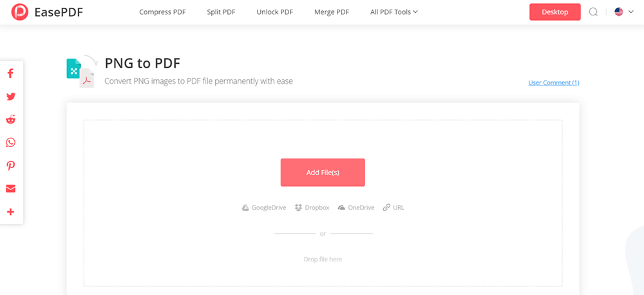Screen dimensions: 644x295
Task: Pin page with Pinterest icon
Action: [x=10, y=166]
